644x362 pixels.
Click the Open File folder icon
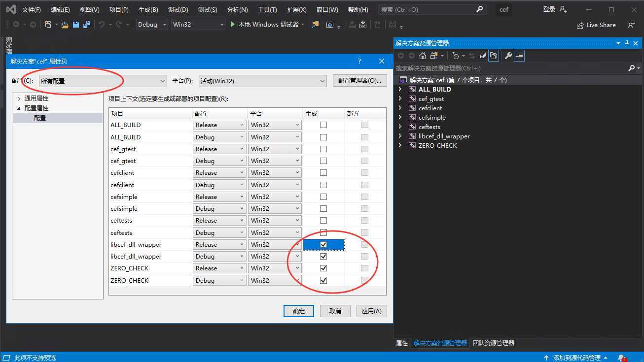[65, 25]
